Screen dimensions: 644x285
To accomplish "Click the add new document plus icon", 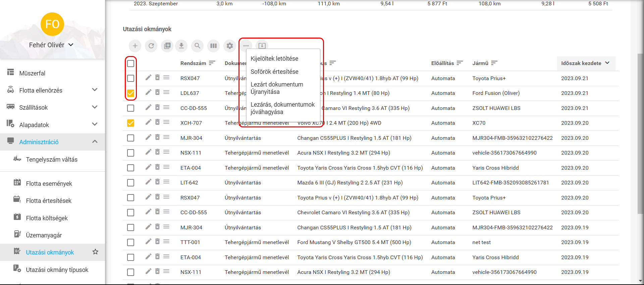I will click(135, 46).
